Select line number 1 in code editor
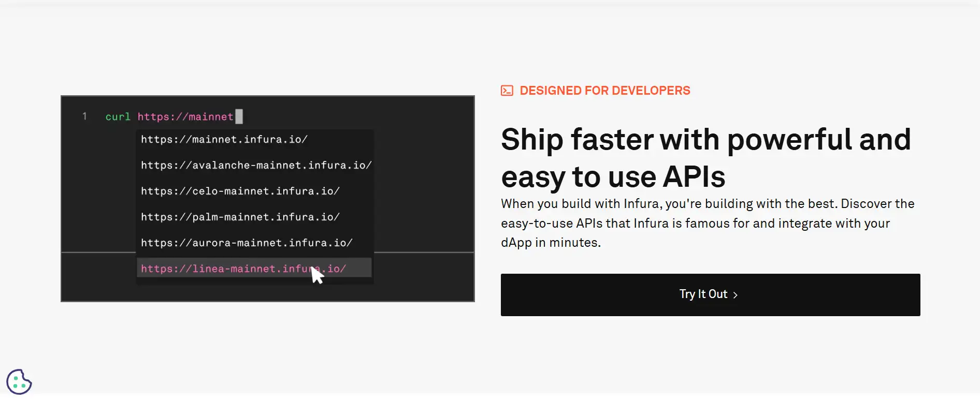This screenshot has height=401, width=980. [x=84, y=116]
